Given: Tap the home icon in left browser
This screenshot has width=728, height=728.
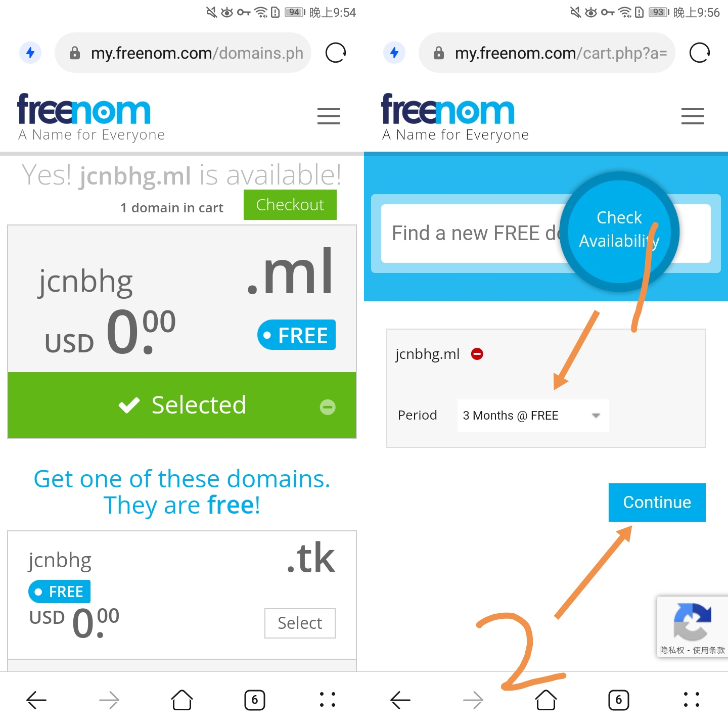Looking at the screenshot, I should coord(182,700).
